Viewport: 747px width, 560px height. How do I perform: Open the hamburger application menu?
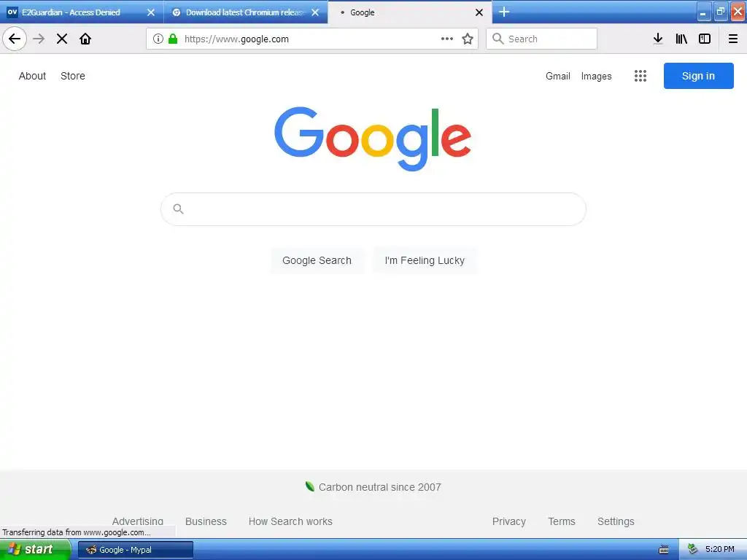point(733,39)
